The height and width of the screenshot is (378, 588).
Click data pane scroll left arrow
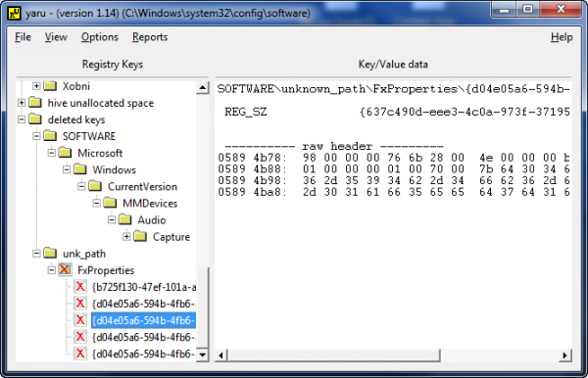[221, 355]
